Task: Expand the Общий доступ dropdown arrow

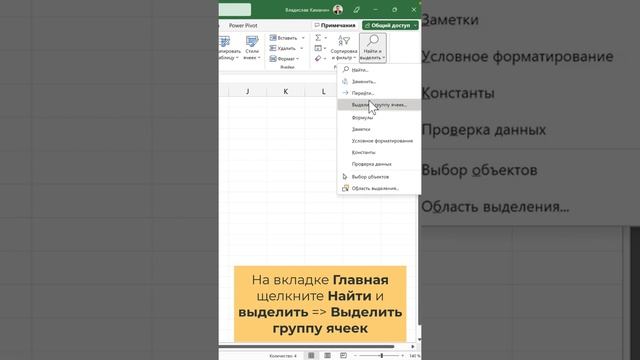Action: click(416, 25)
